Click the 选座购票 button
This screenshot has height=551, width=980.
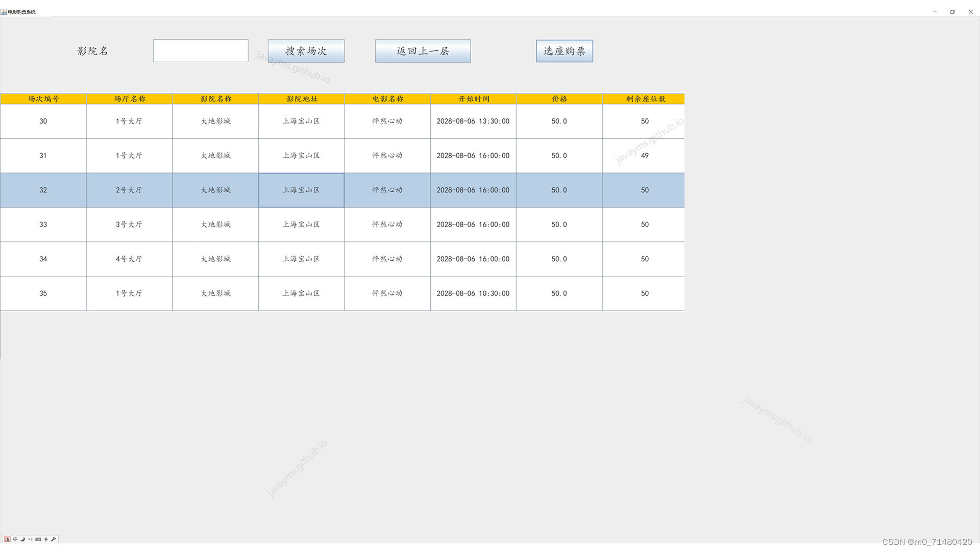(565, 51)
